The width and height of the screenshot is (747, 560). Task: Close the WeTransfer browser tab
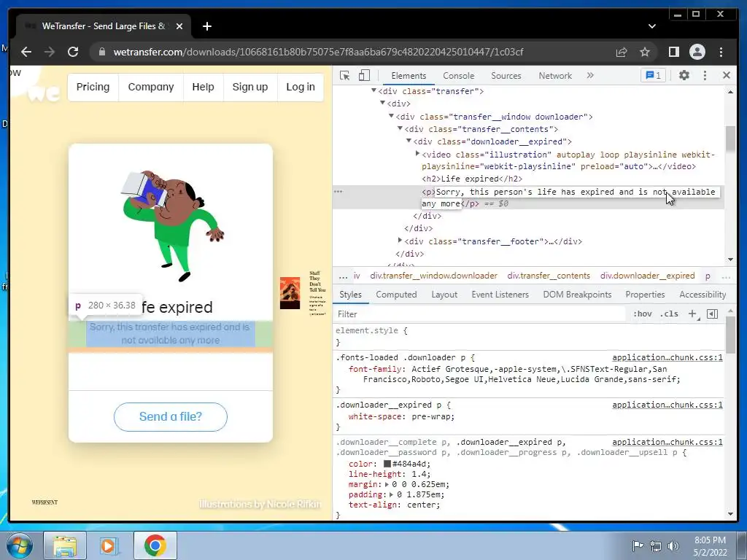179,26
